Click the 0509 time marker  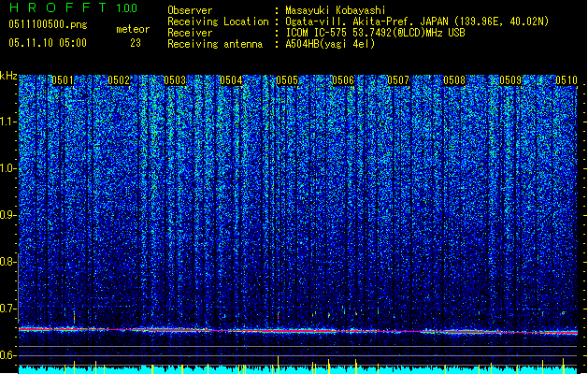coord(510,80)
